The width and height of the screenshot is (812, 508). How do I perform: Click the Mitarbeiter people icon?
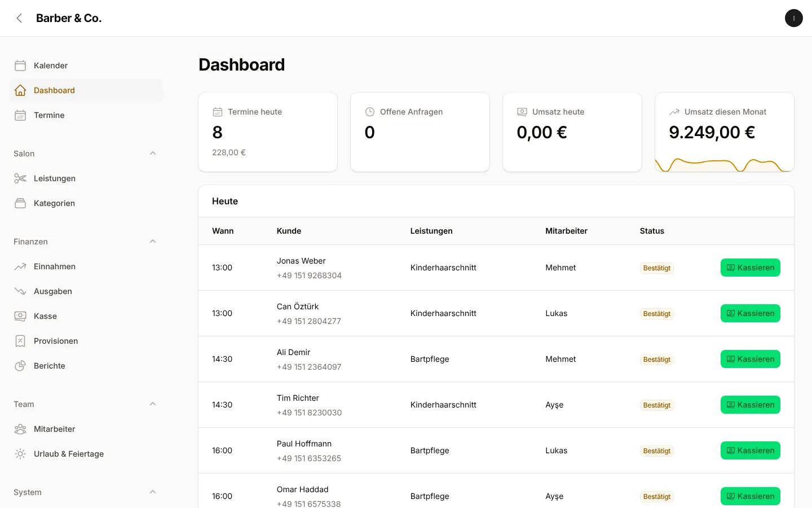[x=20, y=429]
